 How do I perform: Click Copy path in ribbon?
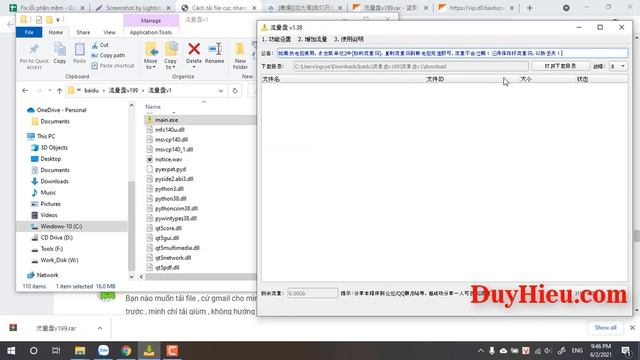(x=108, y=55)
